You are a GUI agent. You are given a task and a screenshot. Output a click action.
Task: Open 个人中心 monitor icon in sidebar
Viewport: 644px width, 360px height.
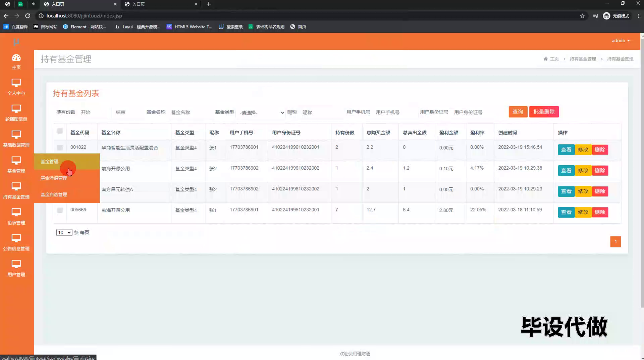click(x=16, y=83)
